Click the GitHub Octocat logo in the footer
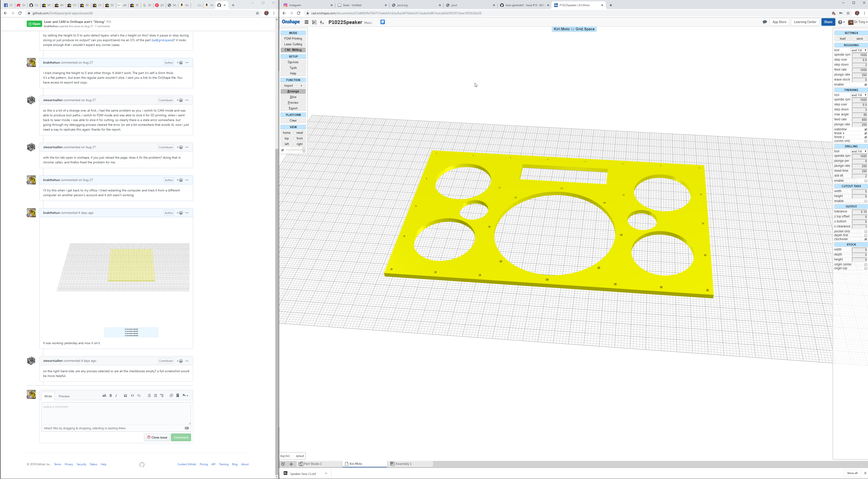Image resolution: width=868 pixels, height=479 pixels. tap(141, 465)
